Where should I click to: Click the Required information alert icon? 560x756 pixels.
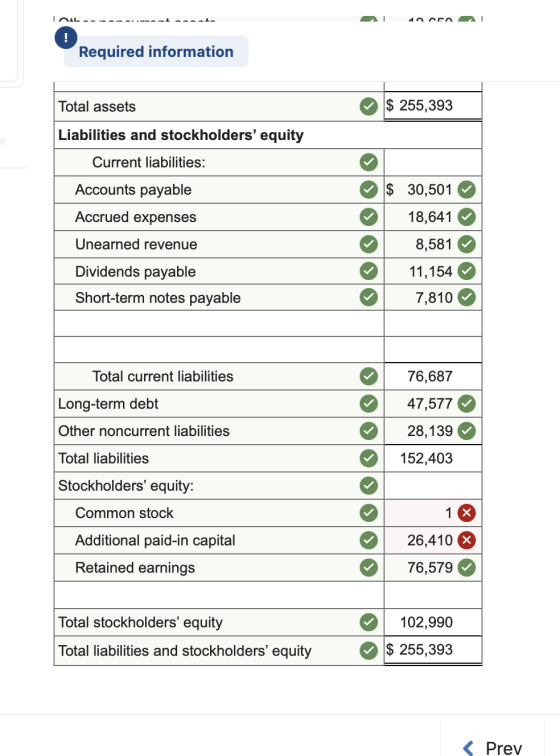point(66,38)
